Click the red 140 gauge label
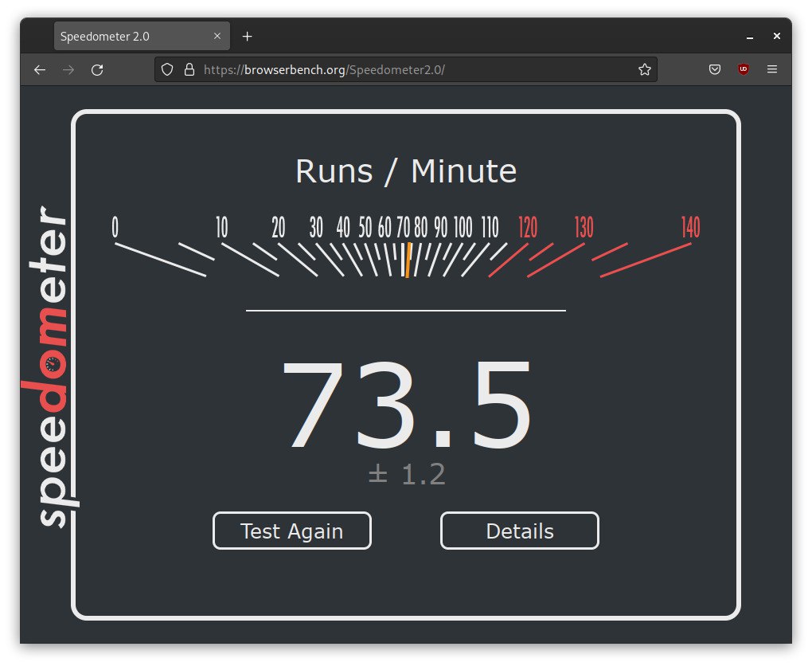The width and height of the screenshot is (812, 666). 690,227
